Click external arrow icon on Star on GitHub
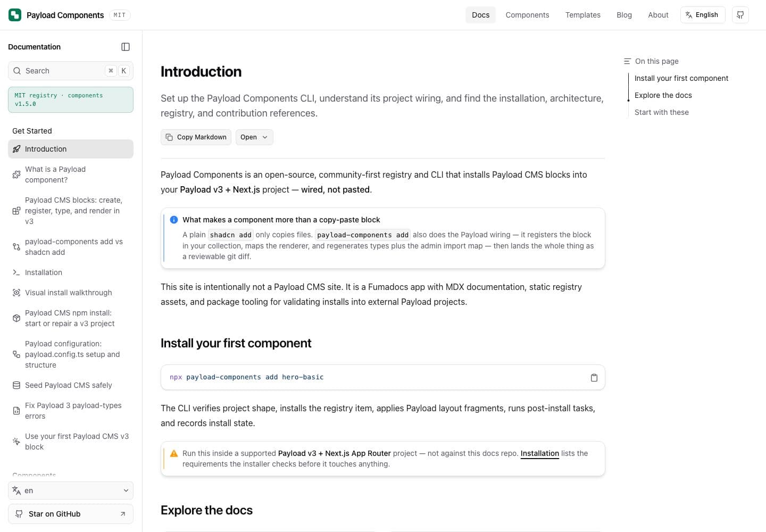Image resolution: width=766 pixels, height=532 pixels. [123, 514]
